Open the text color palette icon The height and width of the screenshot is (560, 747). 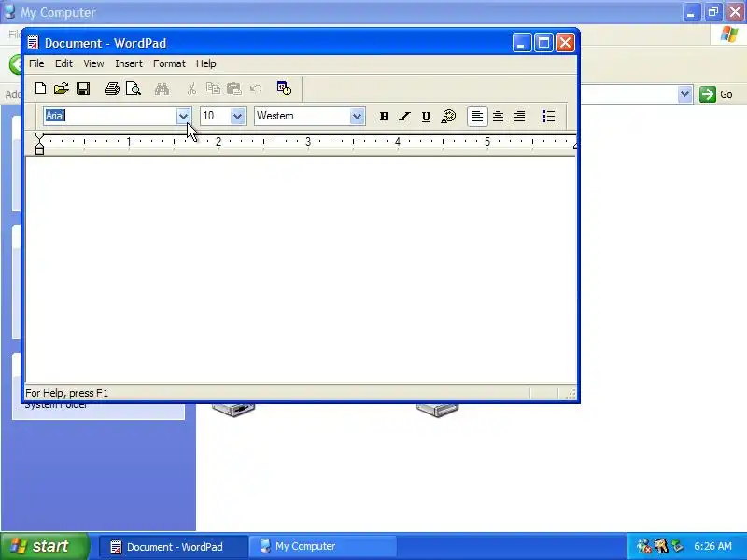pyautogui.click(x=448, y=116)
